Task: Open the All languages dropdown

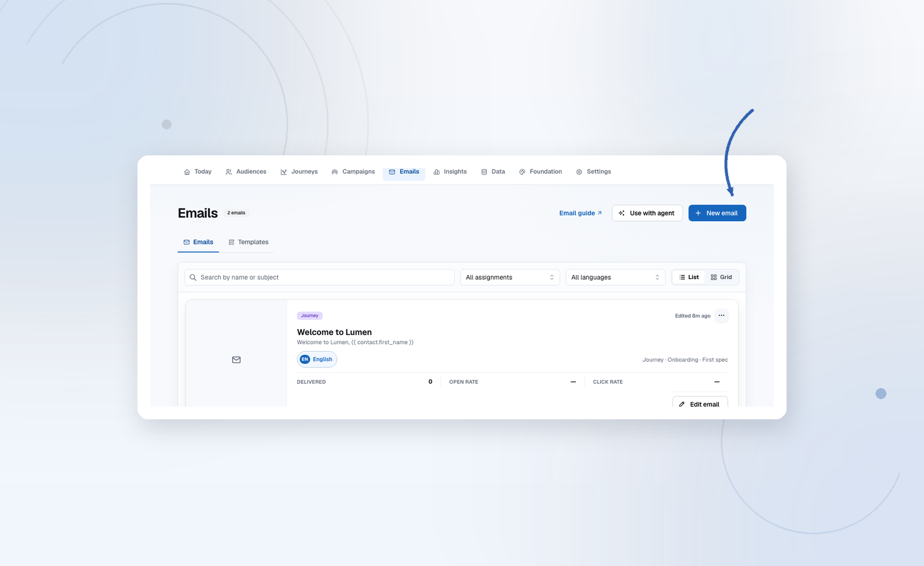Action: coord(615,277)
